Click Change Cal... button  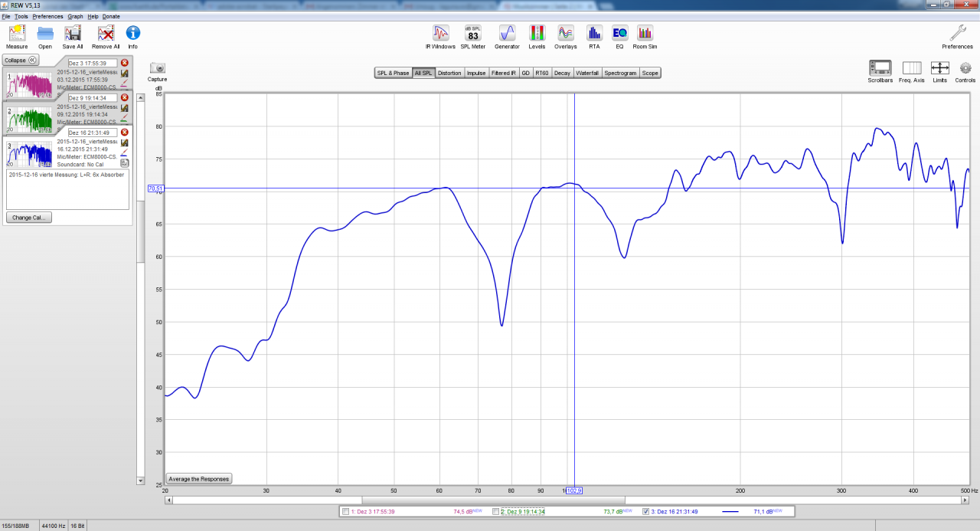pos(29,218)
